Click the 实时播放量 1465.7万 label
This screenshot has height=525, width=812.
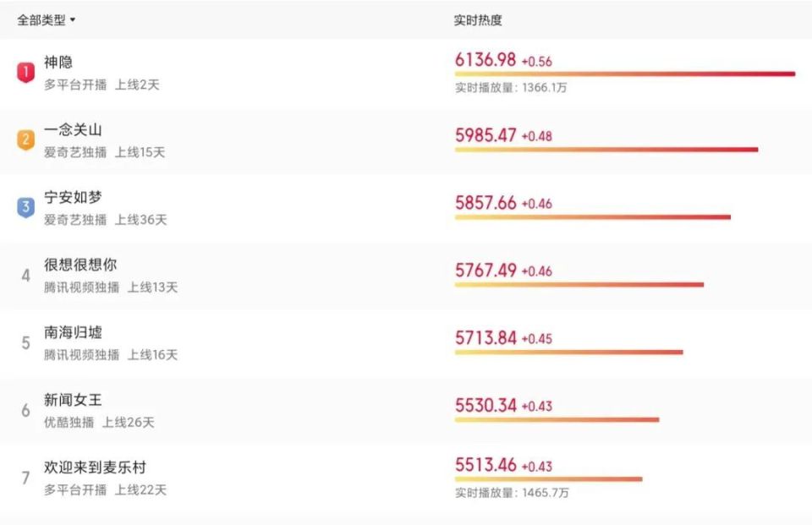click(512, 493)
